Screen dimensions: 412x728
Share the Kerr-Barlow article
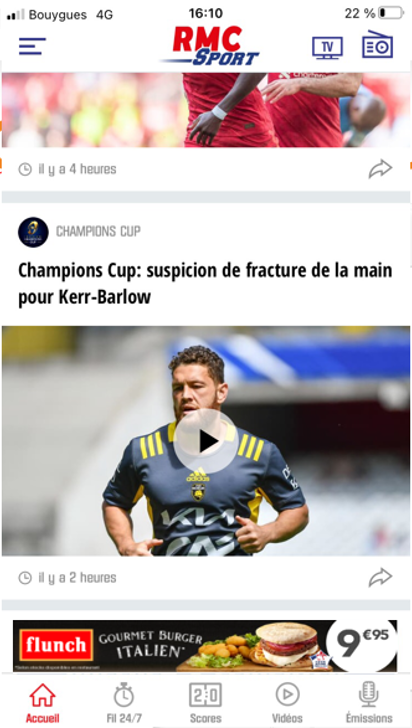380,578
